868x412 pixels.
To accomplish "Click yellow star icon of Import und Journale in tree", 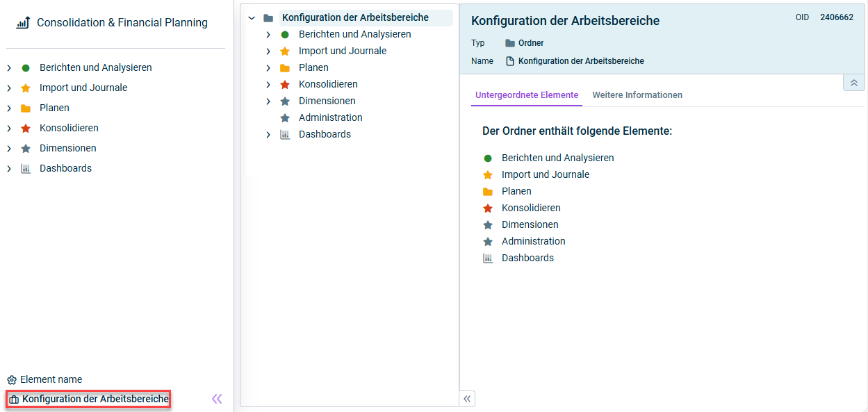I will [285, 51].
